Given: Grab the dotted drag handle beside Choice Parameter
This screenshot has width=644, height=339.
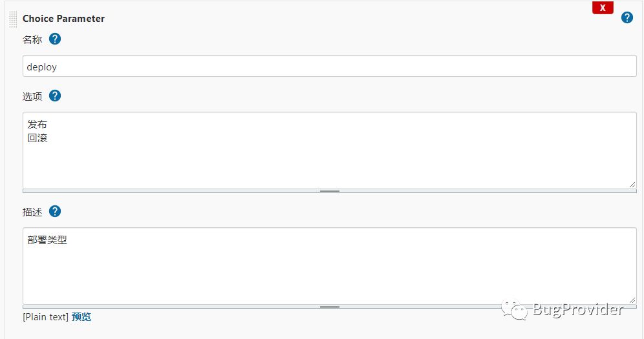Looking at the screenshot, I should 13,19.
